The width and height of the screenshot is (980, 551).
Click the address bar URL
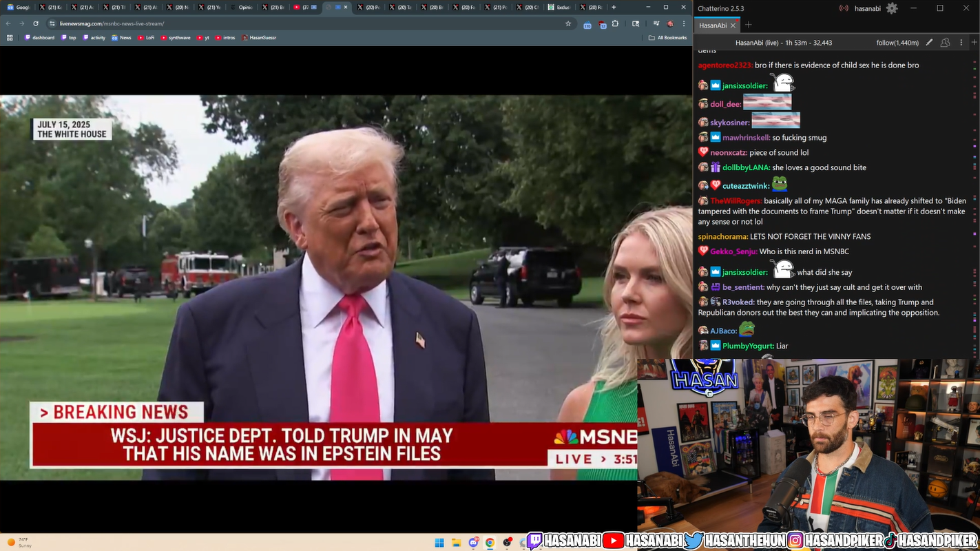click(112, 23)
